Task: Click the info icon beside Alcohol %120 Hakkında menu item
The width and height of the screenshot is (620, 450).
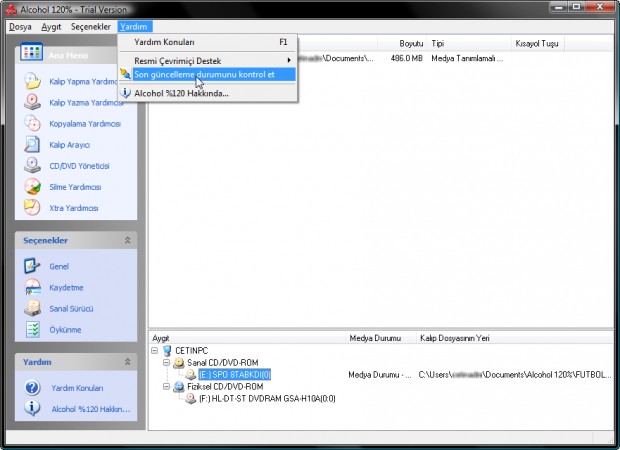Action: coord(125,93)
